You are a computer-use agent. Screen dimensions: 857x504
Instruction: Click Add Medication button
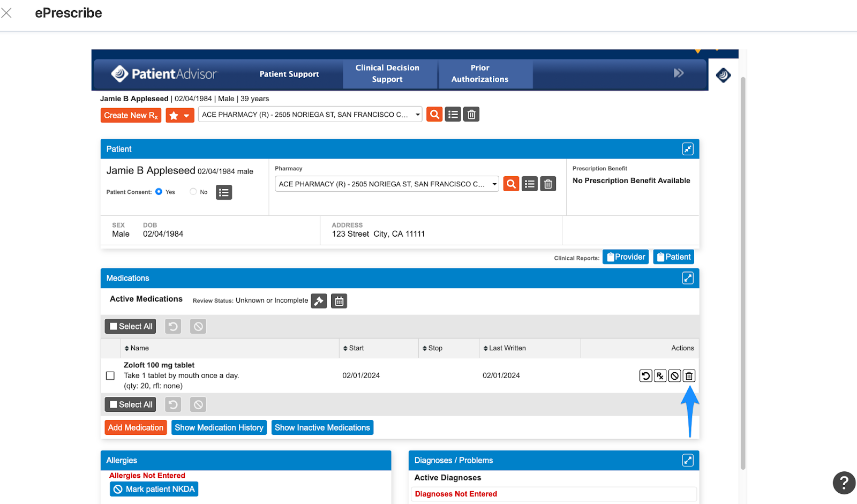pyautogui.click(x=136, y=427)
